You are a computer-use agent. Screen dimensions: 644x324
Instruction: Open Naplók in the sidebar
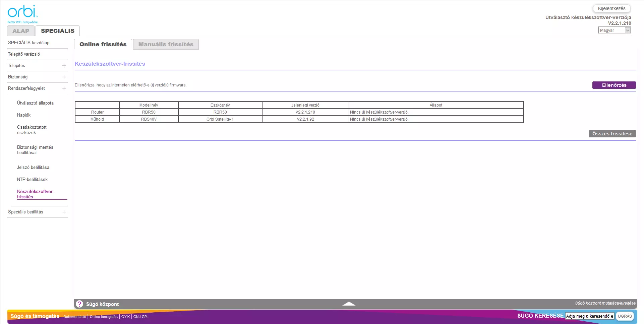(24, 115)
